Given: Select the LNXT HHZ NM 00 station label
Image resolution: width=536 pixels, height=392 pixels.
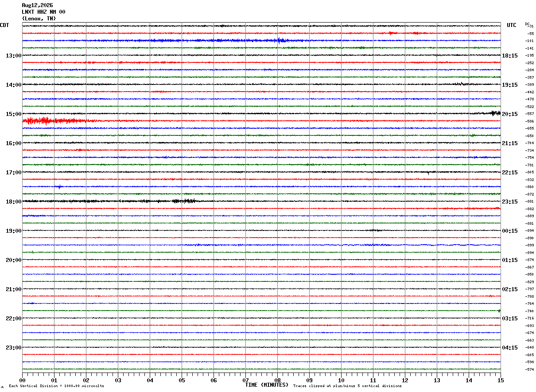Looking at the screenshot, I should point(43,12).
